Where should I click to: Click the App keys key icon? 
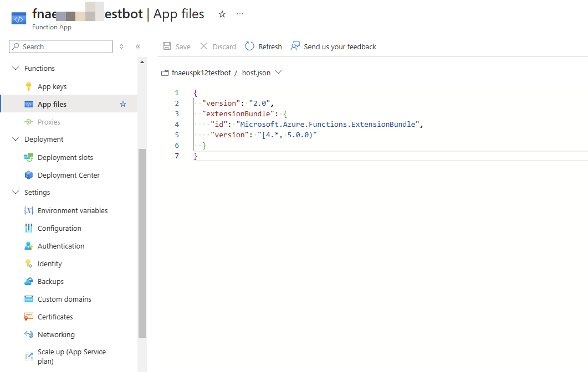click(x=28, y=86)
